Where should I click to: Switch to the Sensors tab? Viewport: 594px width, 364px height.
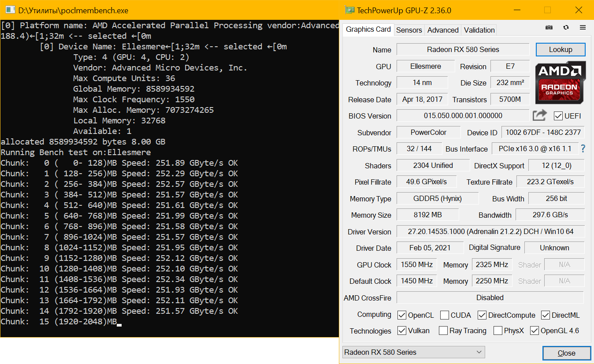click(409, 30)
